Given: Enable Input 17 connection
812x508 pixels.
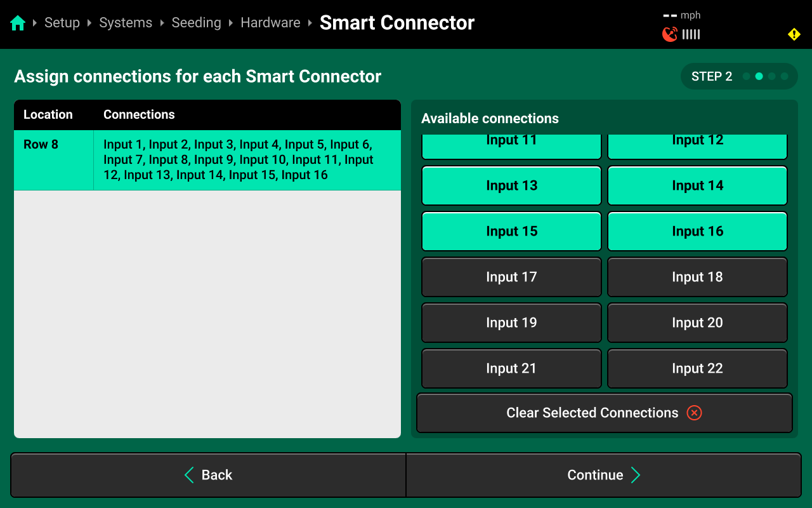Looking at the screenshot, I should [511, 277].
